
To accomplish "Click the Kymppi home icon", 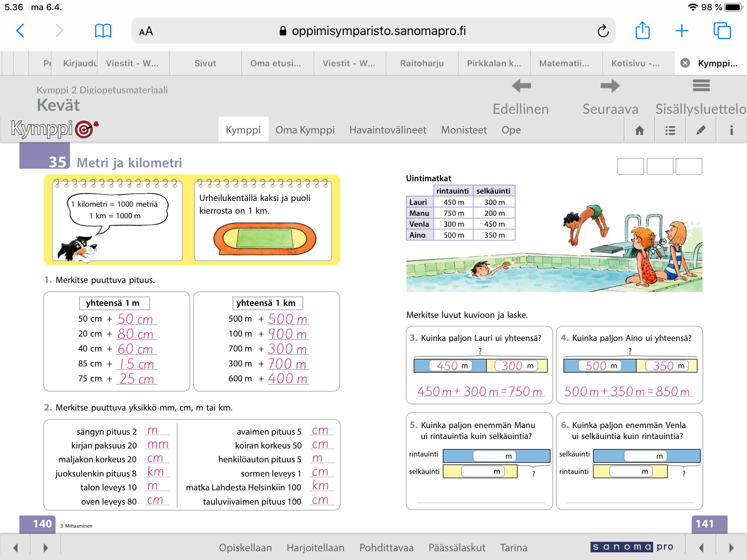I will tap(639, 130).
